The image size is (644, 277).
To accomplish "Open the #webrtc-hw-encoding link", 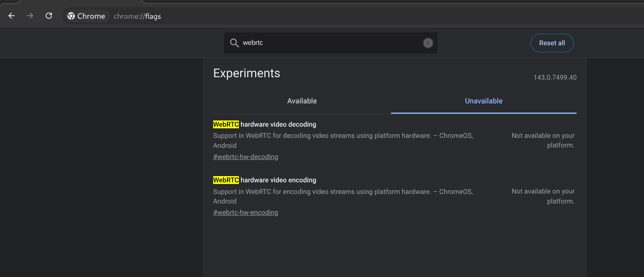I will point(246,213).
